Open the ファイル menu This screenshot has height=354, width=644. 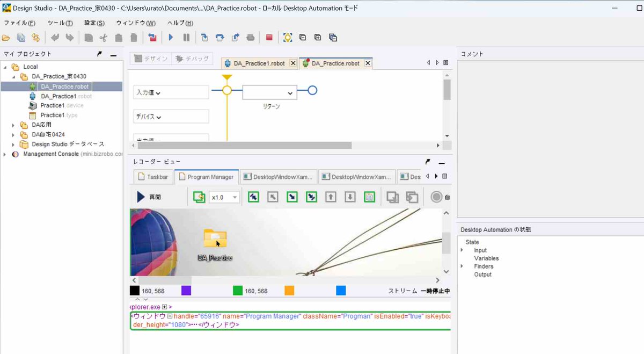tap(19, 23)
